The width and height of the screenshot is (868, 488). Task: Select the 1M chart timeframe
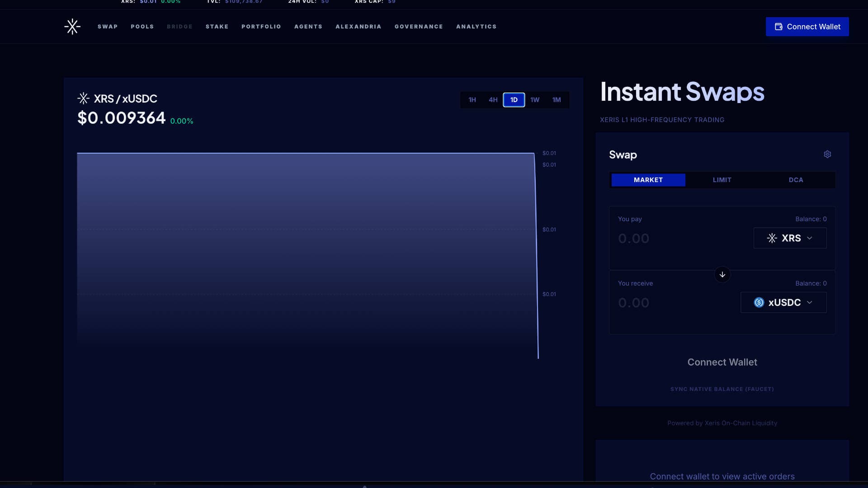pos(557,100)
